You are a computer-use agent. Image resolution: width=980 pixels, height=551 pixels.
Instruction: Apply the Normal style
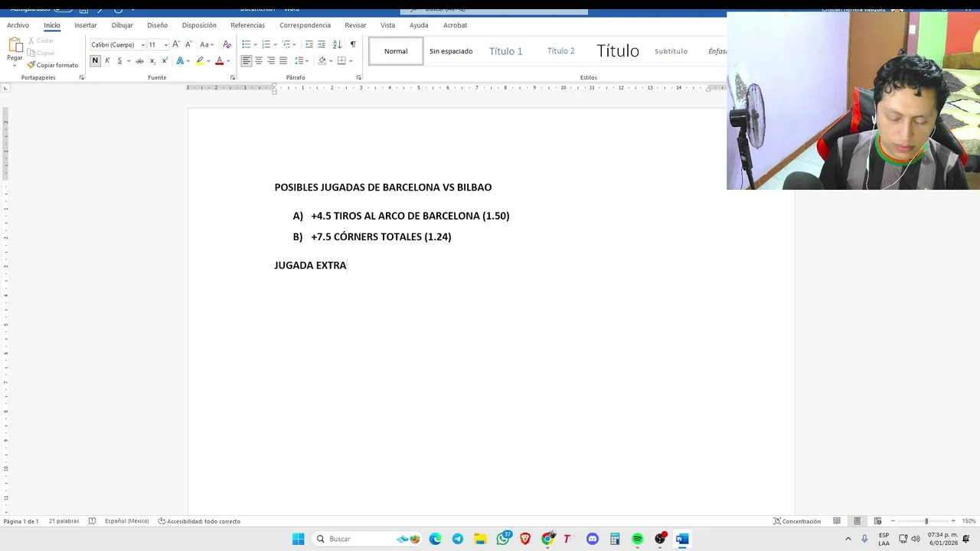click(x=396, y=51)
